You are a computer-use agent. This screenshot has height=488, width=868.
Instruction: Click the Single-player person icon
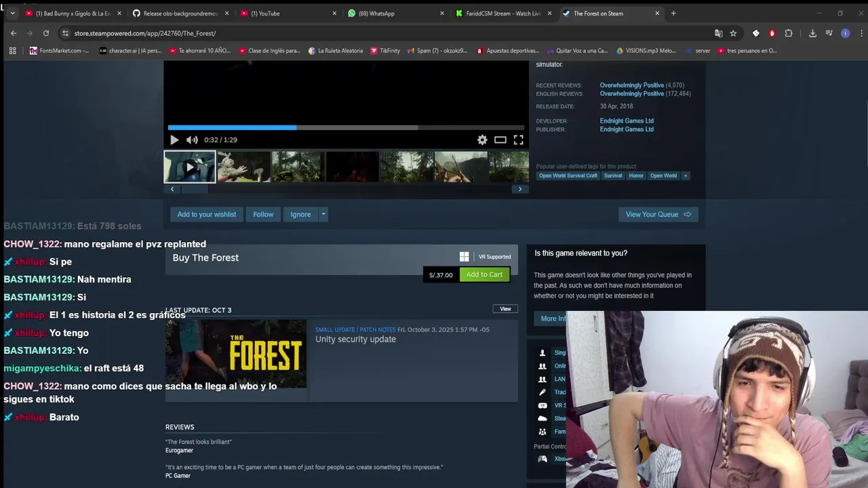pyautogui.click(x=542, y=353)
